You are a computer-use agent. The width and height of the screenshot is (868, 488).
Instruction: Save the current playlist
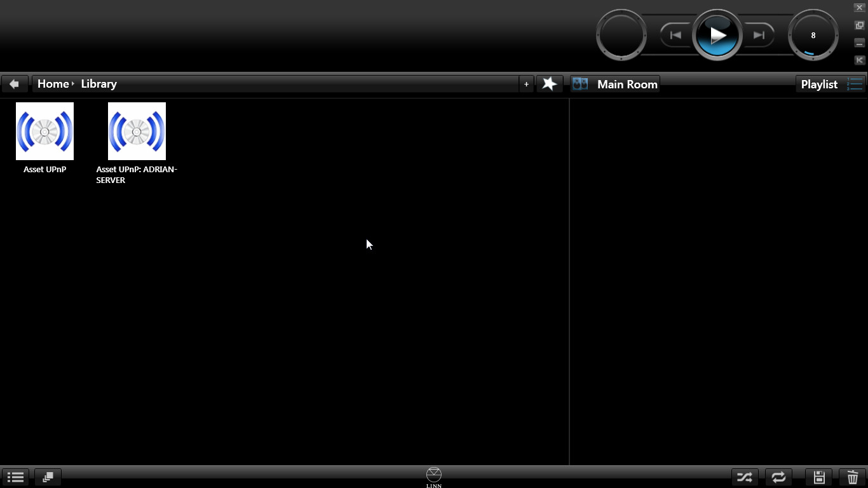tap(819, 477)
